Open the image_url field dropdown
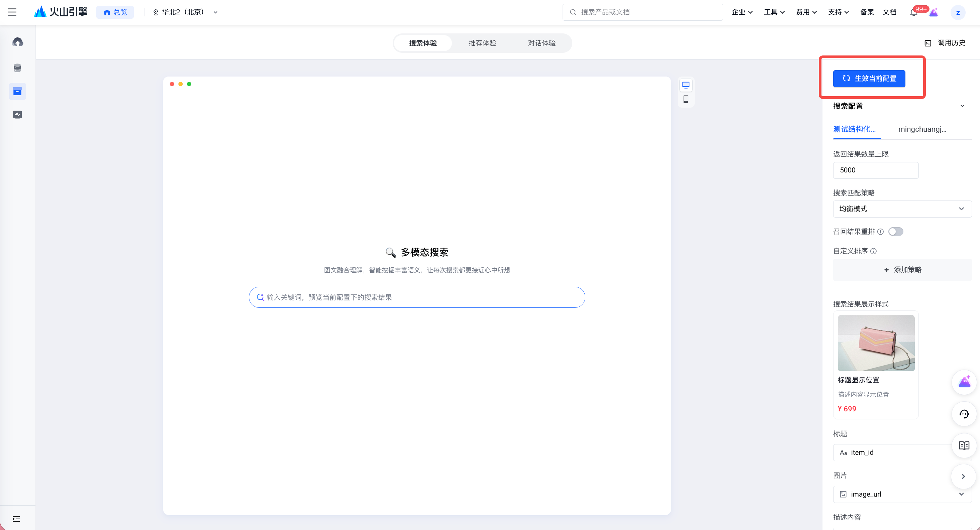The height and width of the screenshot is (530, 980). point(902,494)
